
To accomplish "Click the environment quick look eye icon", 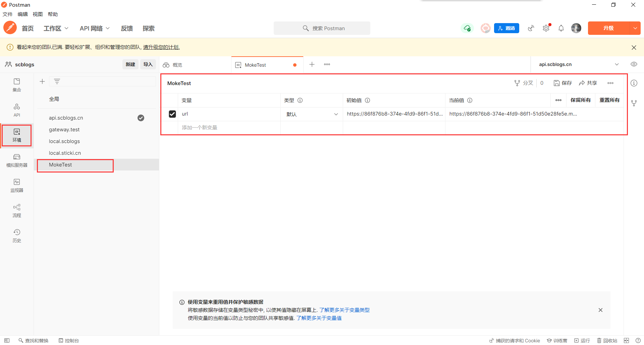I will click(634, 64).
